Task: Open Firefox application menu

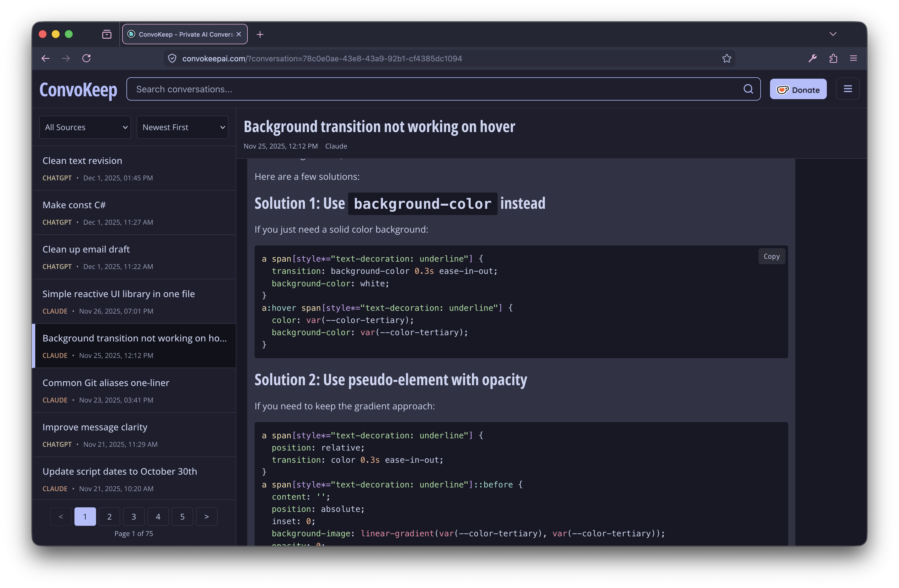Action: (x=853, y=59)
